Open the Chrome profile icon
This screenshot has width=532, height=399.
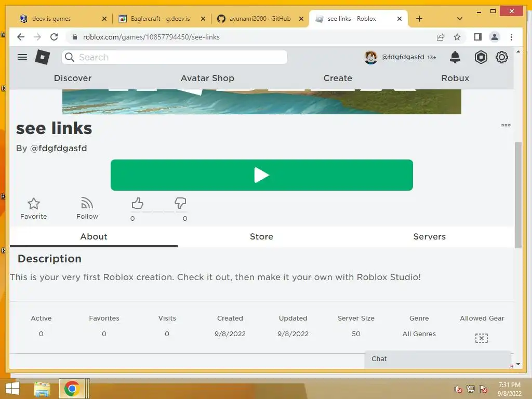point(495,37)
